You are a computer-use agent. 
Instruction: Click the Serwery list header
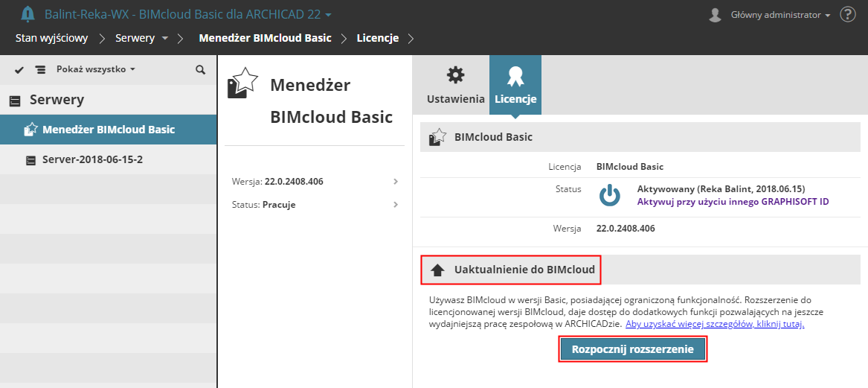click(109, 100)
